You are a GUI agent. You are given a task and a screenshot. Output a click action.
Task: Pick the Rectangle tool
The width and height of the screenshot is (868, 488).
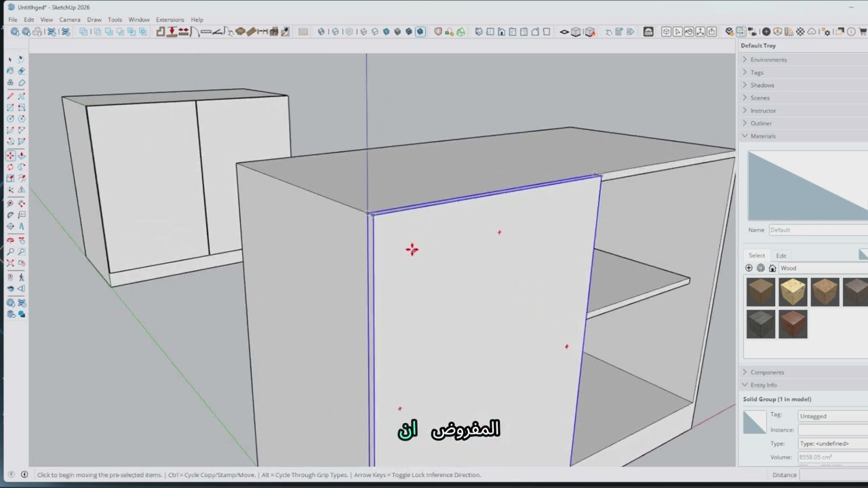click(10, 107)
